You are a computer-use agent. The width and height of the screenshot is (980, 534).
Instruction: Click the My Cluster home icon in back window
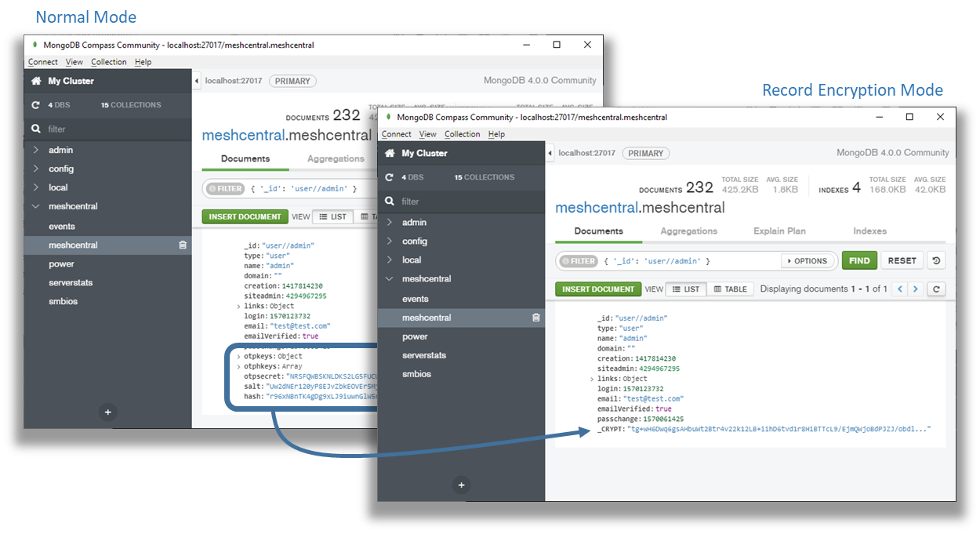[x=36, y=81]
